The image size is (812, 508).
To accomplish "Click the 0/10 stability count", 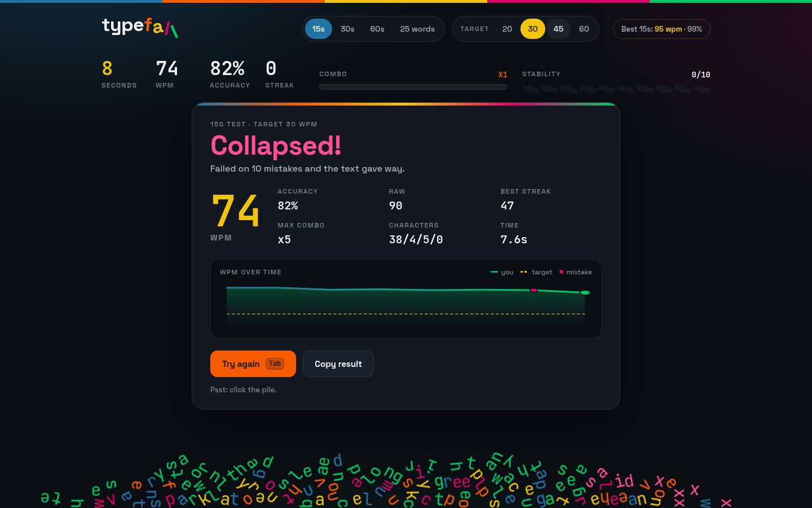I will pyautogui.click(x=701, y=75).
